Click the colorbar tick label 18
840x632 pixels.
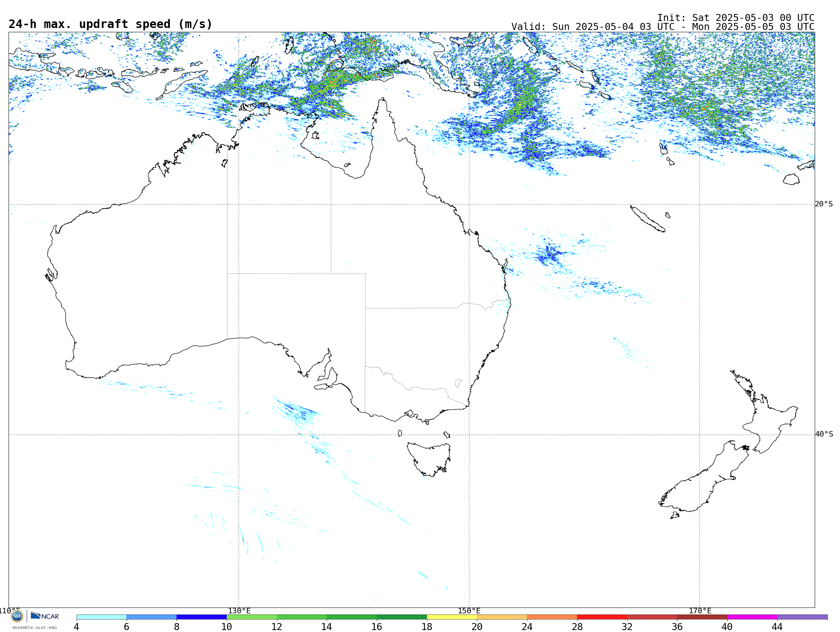(x=427, y=627)
